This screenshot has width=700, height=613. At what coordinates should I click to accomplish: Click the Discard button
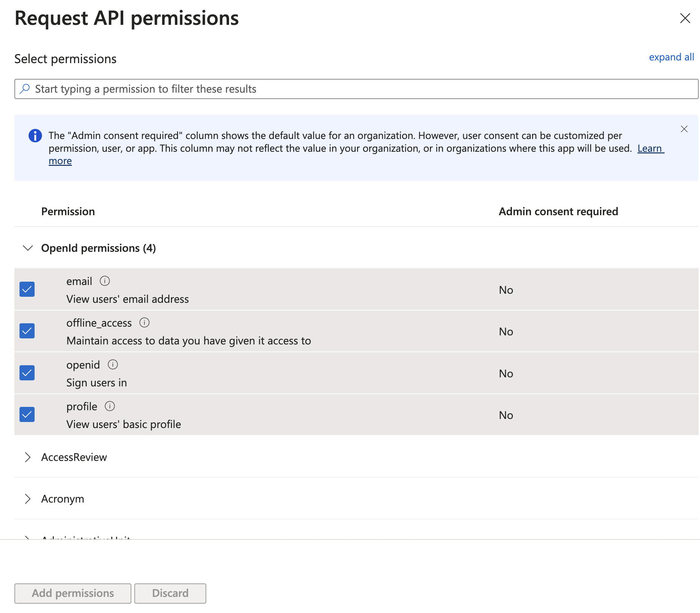click(170, 593)
